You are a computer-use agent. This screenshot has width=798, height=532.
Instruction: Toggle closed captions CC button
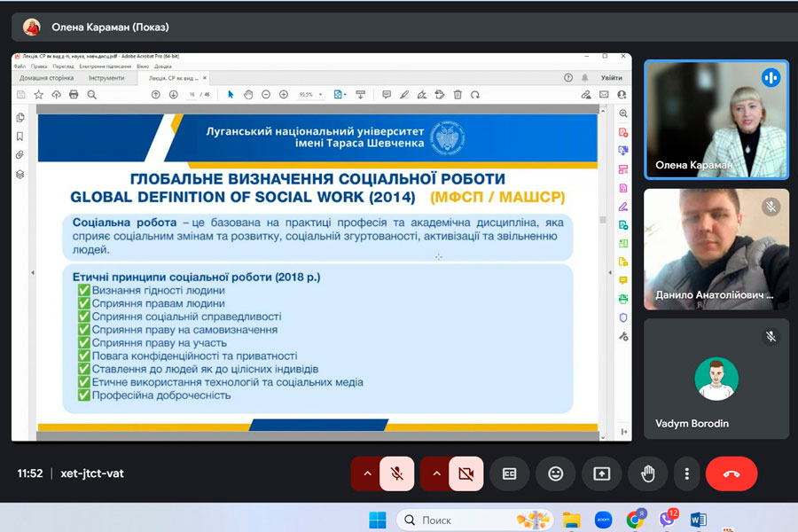(x=510, y=474)
